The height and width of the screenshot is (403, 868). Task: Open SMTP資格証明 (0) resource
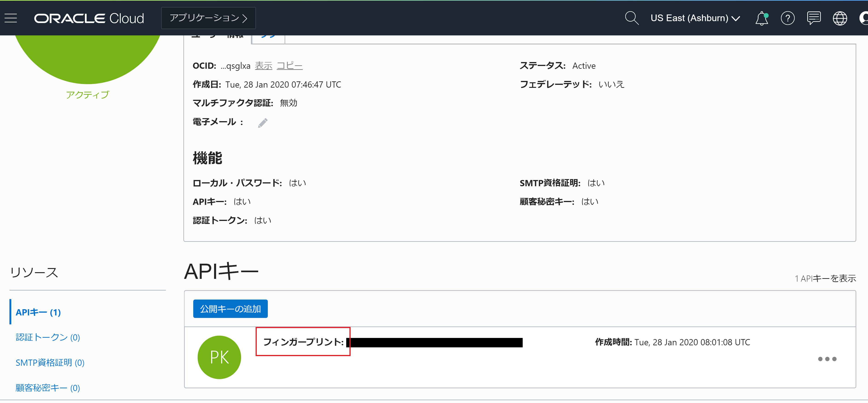50,363
